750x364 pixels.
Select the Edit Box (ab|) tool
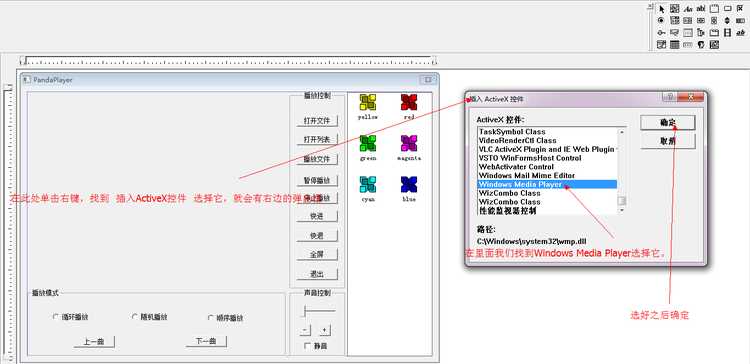tap(701, 9)
